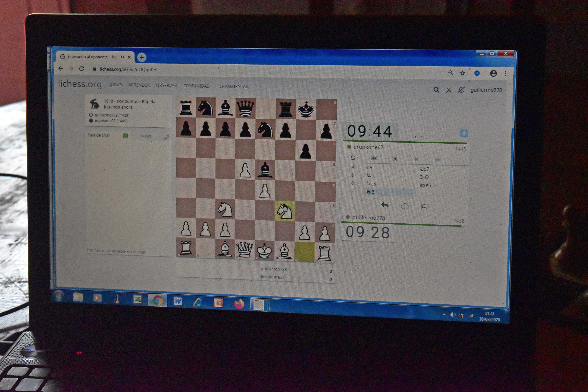Switch to the Notas tab
The image size is (588, 392).
[146, 136]
